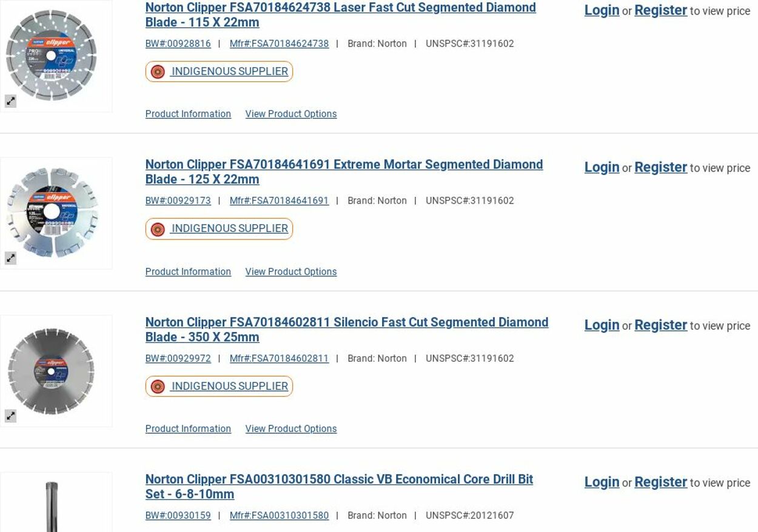Image resolution: width=758 pixels, height=532 pixels.
Task: Open Classic VB Economical Core Drill Bit title
Action: click(x=339, y=487)
